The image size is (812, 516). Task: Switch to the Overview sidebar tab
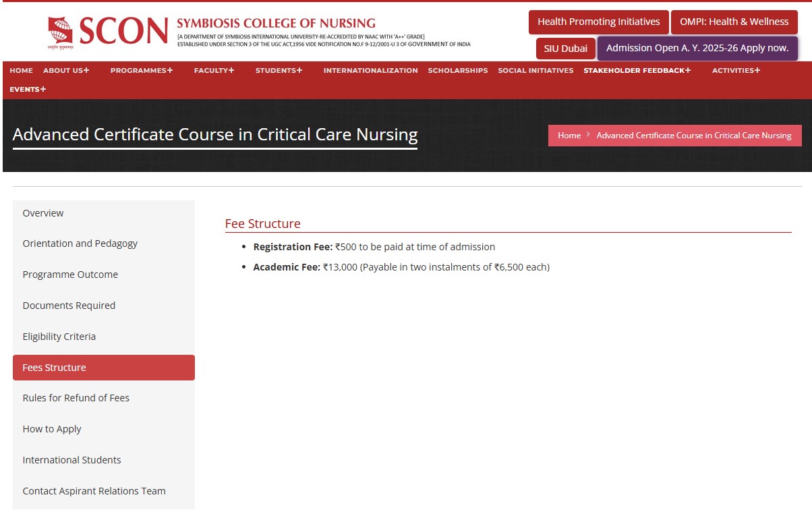click(x=43, y=213)
